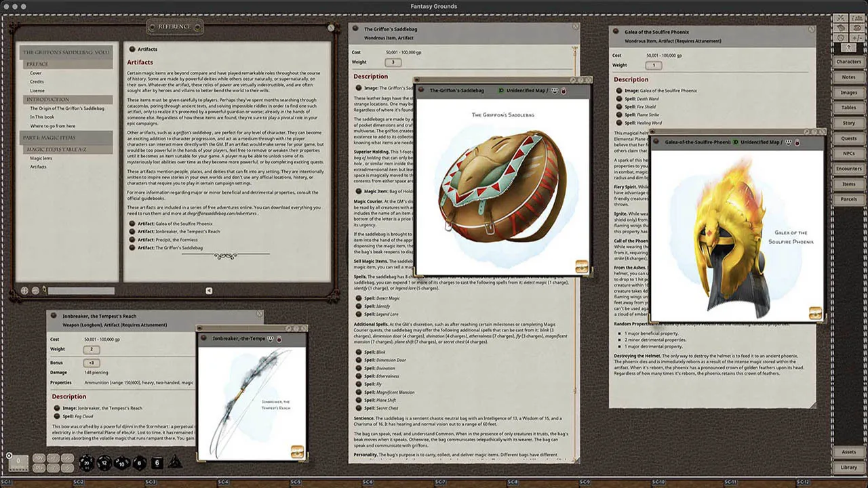
Task: Open the Characters sidebar panel
Action: pos(848,62)
